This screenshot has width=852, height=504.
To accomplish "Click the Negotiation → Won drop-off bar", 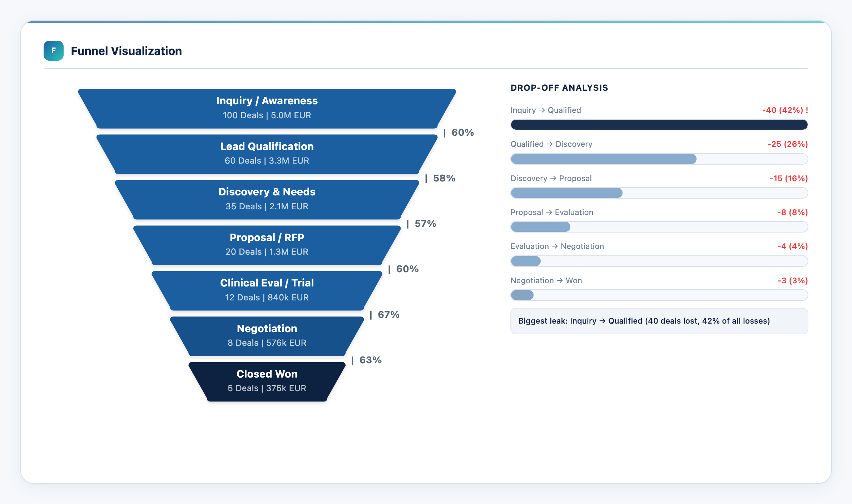I will pos(659,295).
